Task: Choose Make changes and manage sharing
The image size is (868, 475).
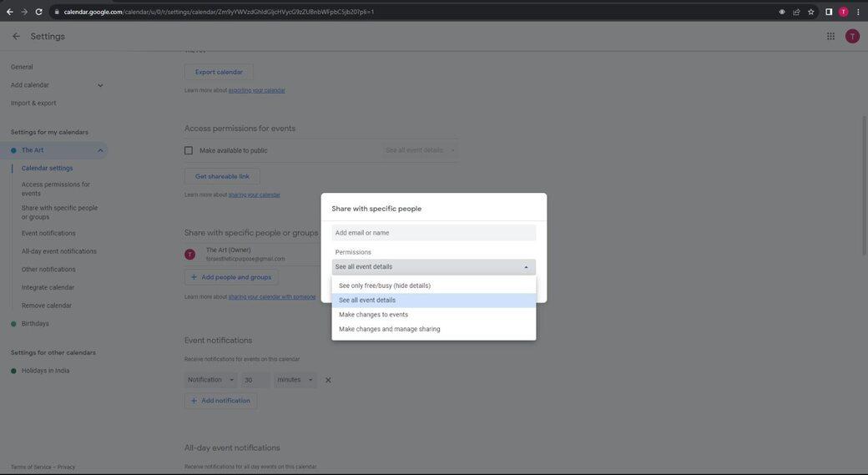Action: (433, 329)
